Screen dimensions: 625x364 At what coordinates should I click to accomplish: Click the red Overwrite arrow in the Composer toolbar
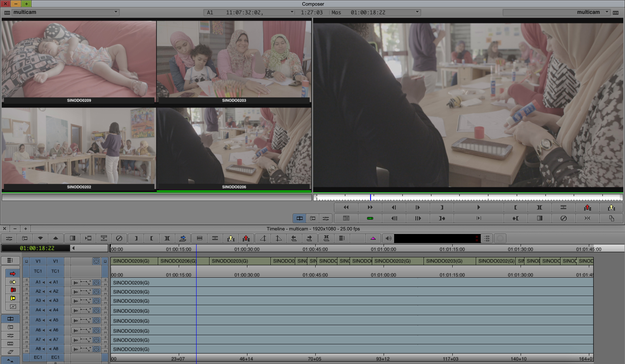point(587,207)
